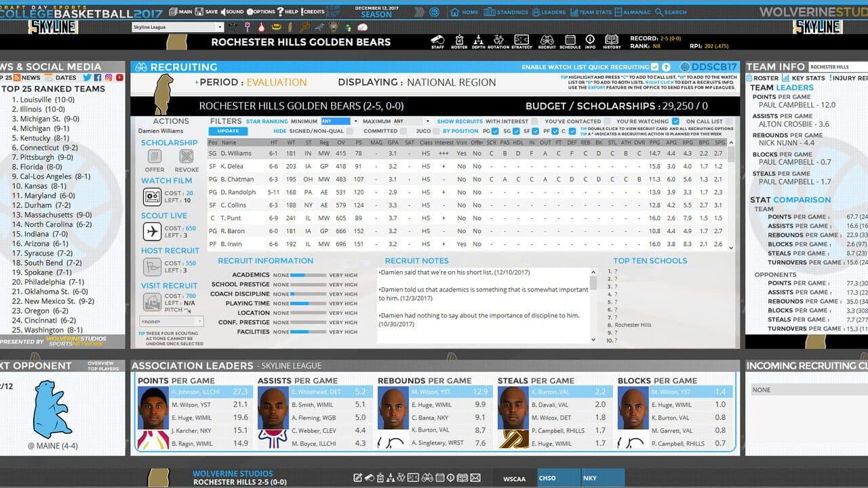Open the Staff whistle icon
868x488 pixels.
click(x=437, y=39)
